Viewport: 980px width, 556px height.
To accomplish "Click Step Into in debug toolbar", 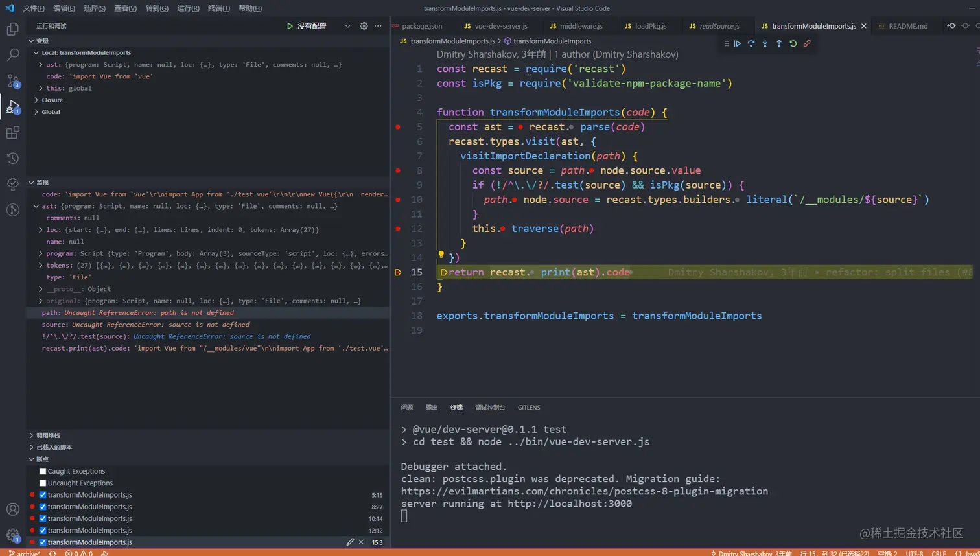I will [765, 43].
